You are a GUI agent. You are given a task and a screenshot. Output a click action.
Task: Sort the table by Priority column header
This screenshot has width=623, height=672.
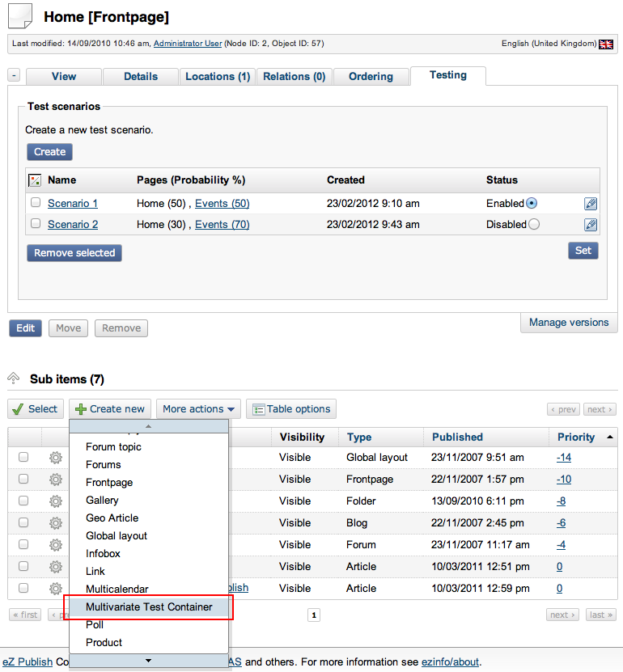click(x=575, y=437)
